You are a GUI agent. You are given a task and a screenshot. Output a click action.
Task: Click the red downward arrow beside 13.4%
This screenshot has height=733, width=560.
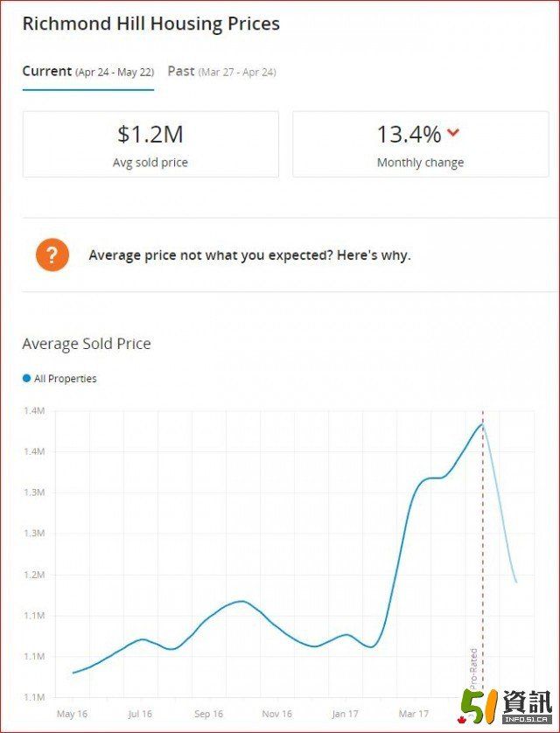(x=452, y=133)
